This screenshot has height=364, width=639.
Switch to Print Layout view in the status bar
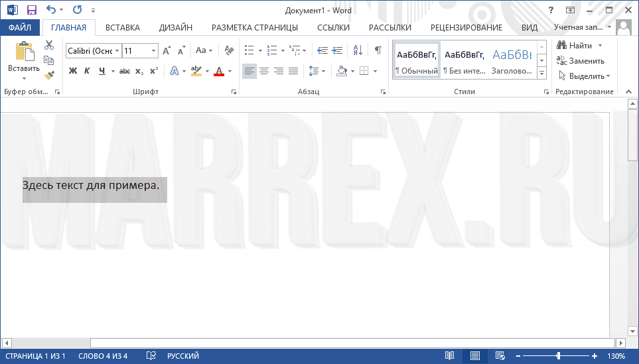click(474, 356)
